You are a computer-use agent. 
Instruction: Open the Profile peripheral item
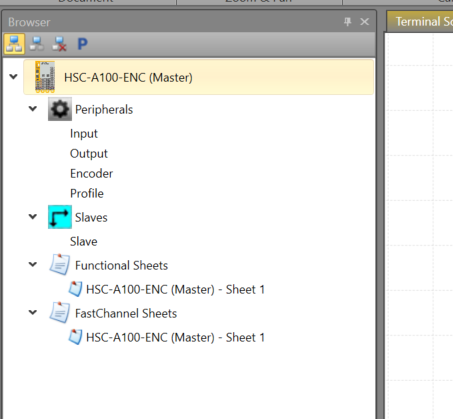pos(87,194)
